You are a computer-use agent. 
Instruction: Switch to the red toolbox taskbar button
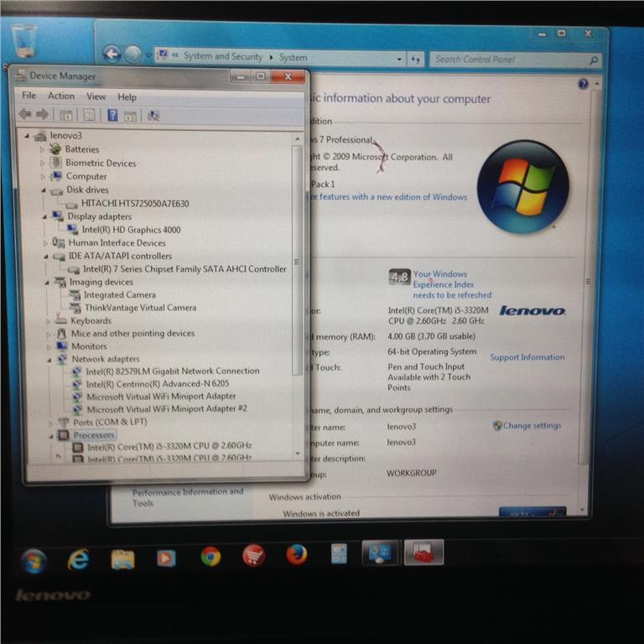423,553
